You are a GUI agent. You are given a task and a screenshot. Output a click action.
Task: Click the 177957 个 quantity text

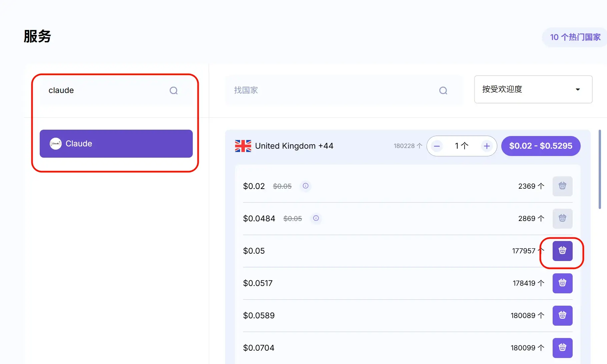coord(528,251)
